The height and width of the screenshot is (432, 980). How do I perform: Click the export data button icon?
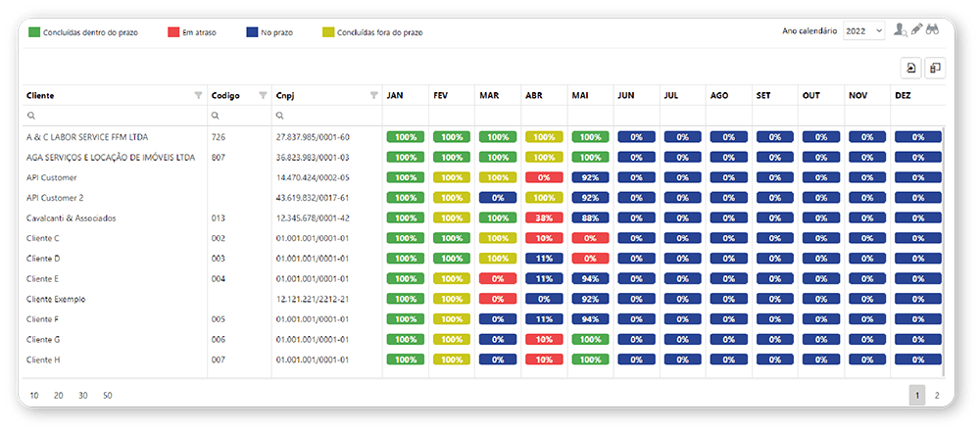(x=911, y=69)
